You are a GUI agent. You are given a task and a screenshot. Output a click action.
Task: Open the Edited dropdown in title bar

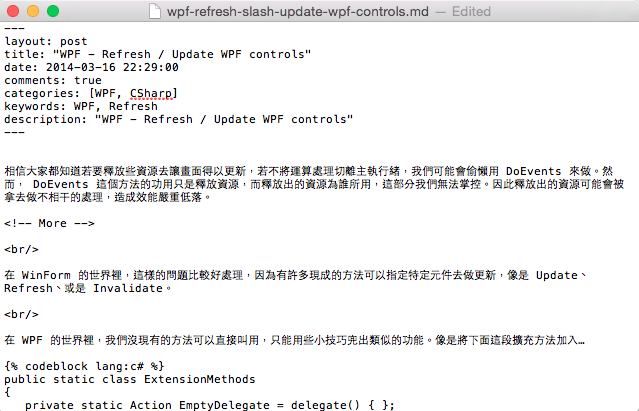click(471, 11)
